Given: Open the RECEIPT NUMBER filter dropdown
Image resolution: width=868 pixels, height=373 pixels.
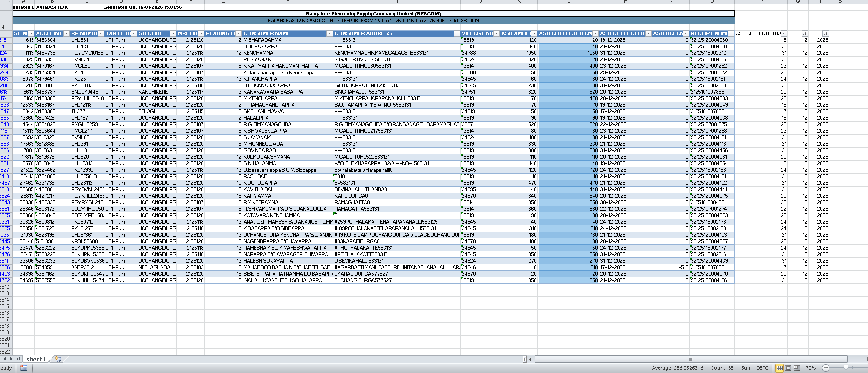Looking at the screenshot, I should click(731, 33).
